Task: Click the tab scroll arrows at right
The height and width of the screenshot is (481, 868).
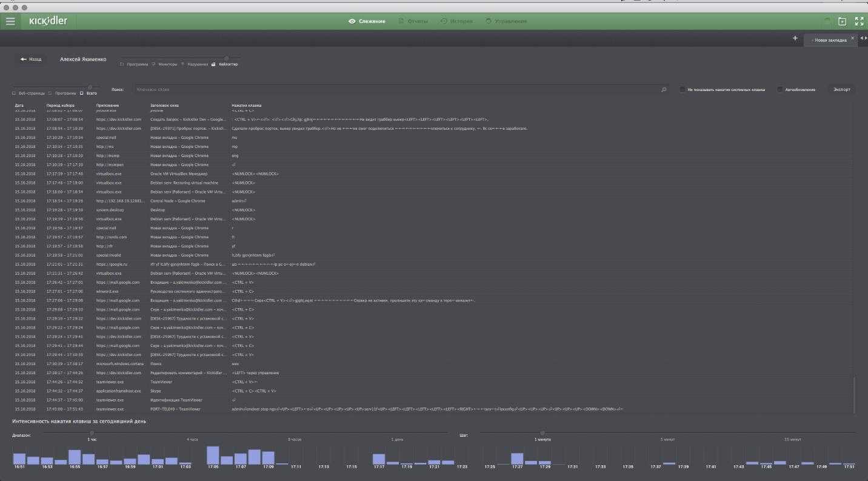Action: pos(863,39)
